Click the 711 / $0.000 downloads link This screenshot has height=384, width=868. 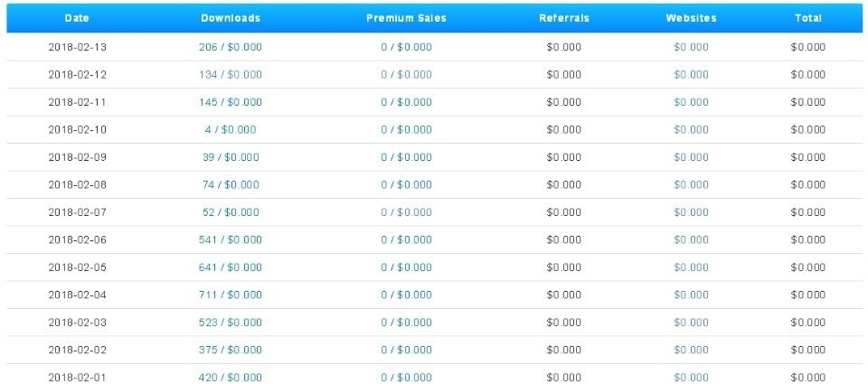230,295
